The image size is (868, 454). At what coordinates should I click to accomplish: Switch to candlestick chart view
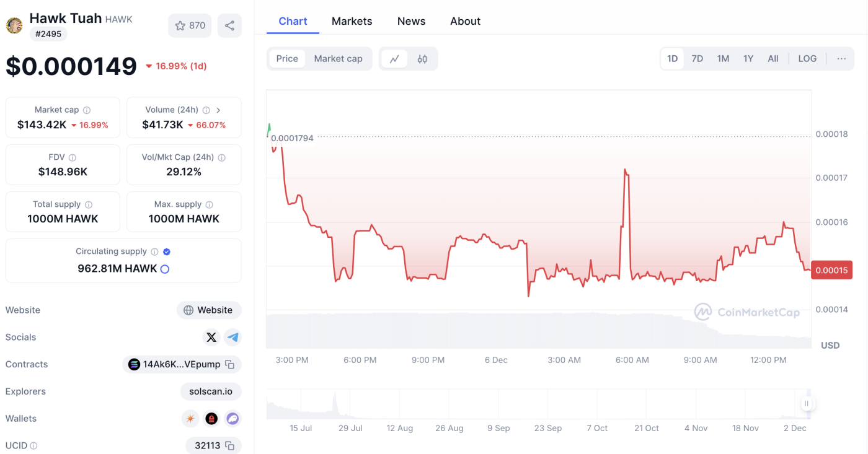coord(422,59)
